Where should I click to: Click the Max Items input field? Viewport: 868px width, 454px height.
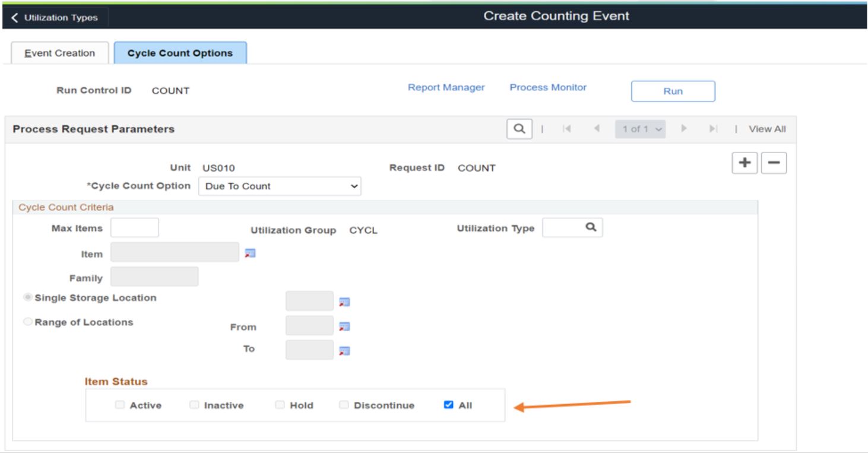pos(135,228)
